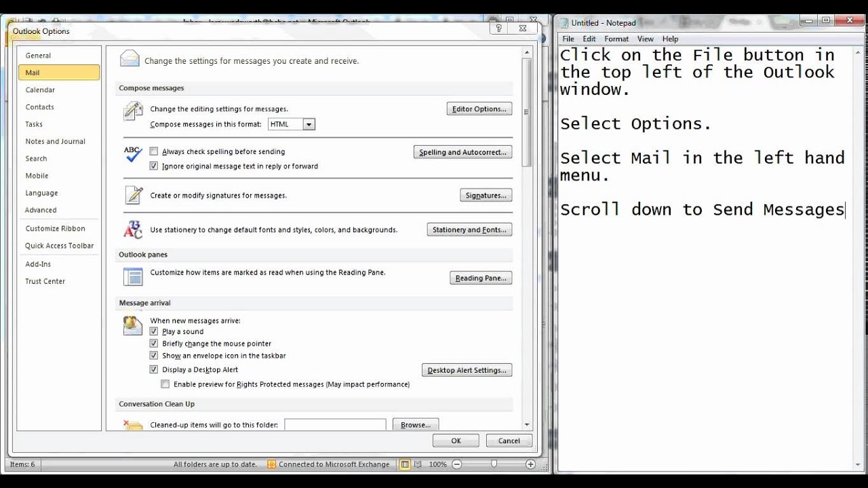Open the Tasks options category

click(x=59, y=124)
